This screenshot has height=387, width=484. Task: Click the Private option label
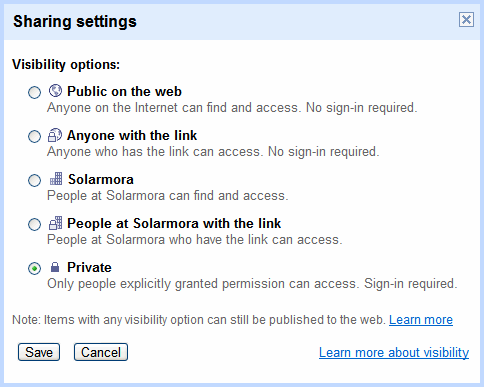89,267
